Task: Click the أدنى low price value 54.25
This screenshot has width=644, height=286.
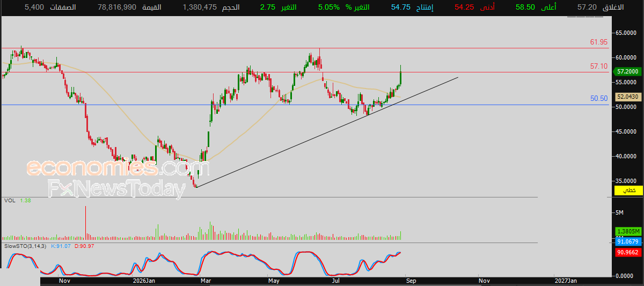Action: [464, 8]
